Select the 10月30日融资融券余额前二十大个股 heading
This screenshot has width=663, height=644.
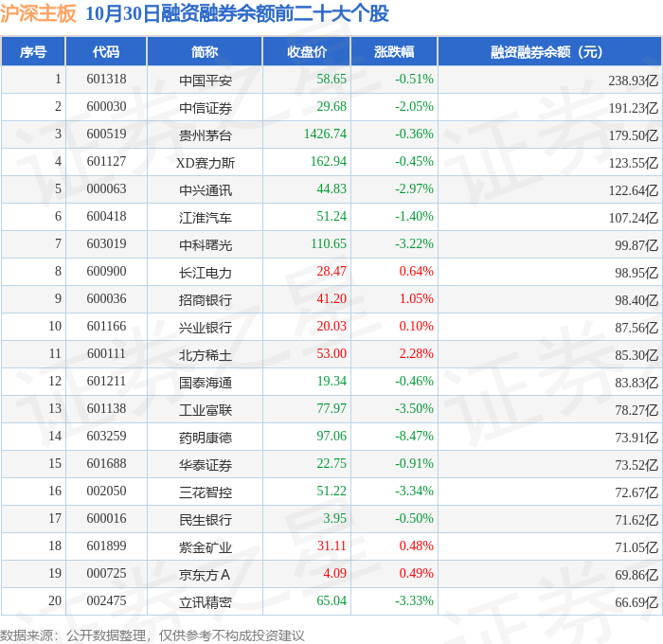tap(237, 13)
